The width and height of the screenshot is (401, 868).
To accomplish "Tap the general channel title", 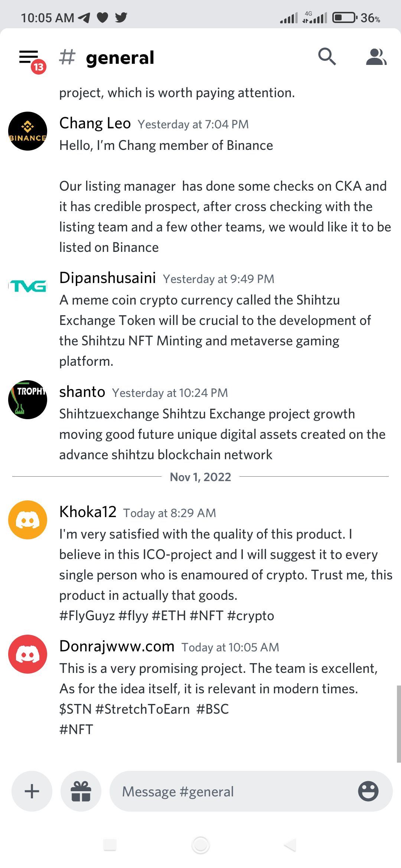I will point(120,58).
